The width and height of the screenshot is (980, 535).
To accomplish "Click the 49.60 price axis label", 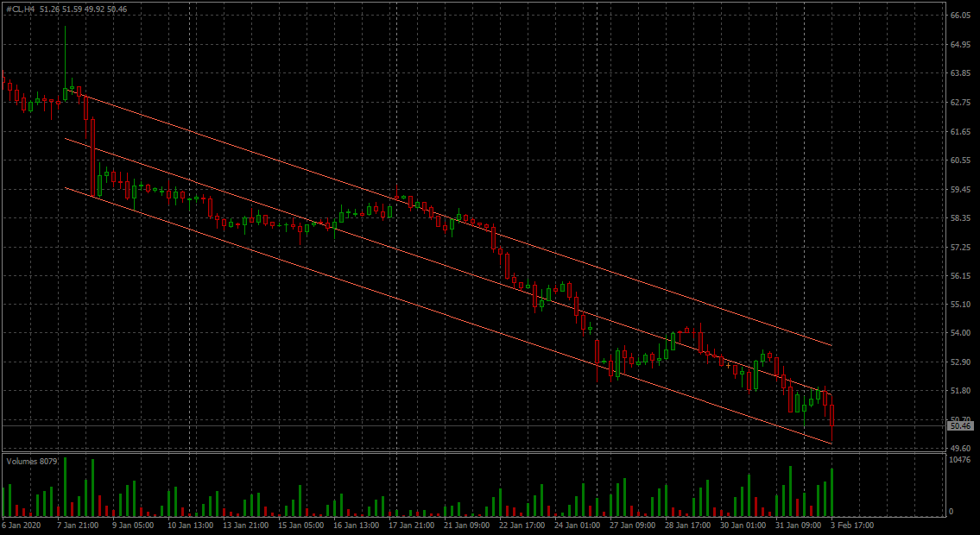I will 961,449.
